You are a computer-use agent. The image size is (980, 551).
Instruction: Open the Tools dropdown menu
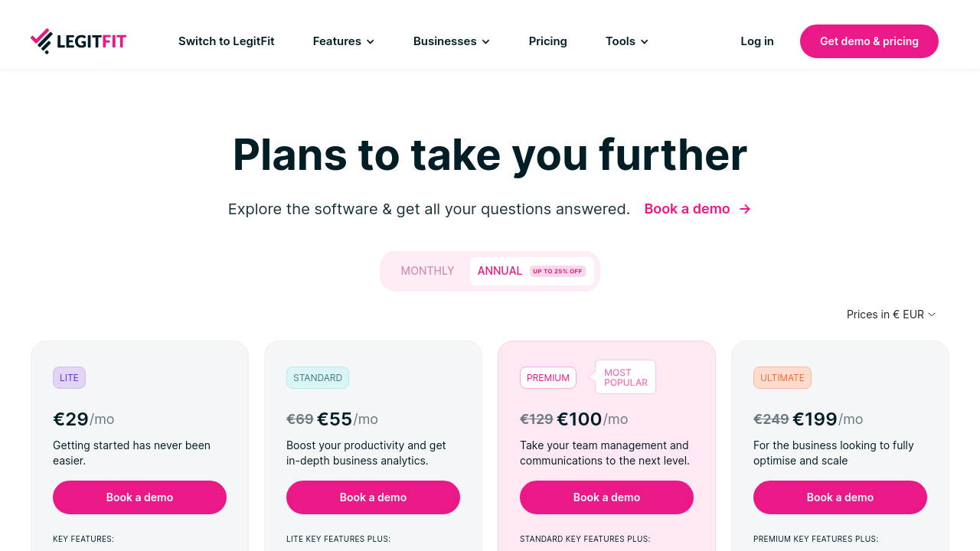point(620,41)
